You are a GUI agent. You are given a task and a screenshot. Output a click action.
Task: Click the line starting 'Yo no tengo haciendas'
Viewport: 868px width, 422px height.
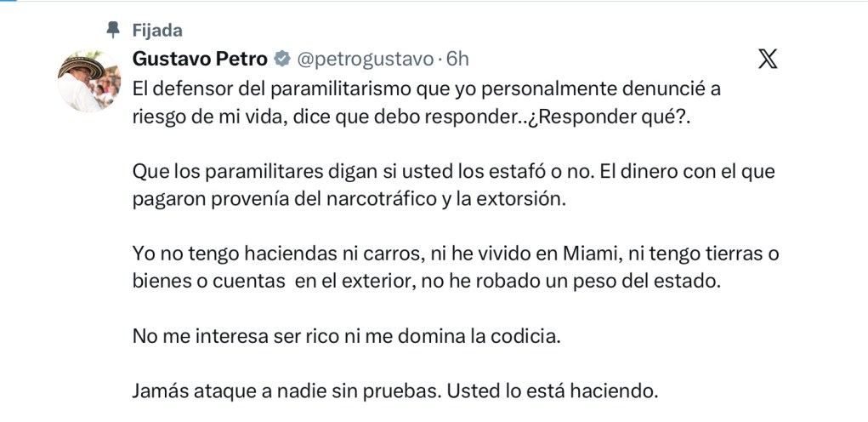(x=456, y=254)
